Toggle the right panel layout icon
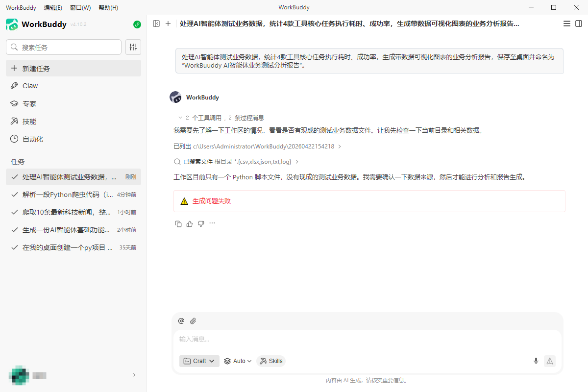Screen dimensions: 588x392 [579, 24]
